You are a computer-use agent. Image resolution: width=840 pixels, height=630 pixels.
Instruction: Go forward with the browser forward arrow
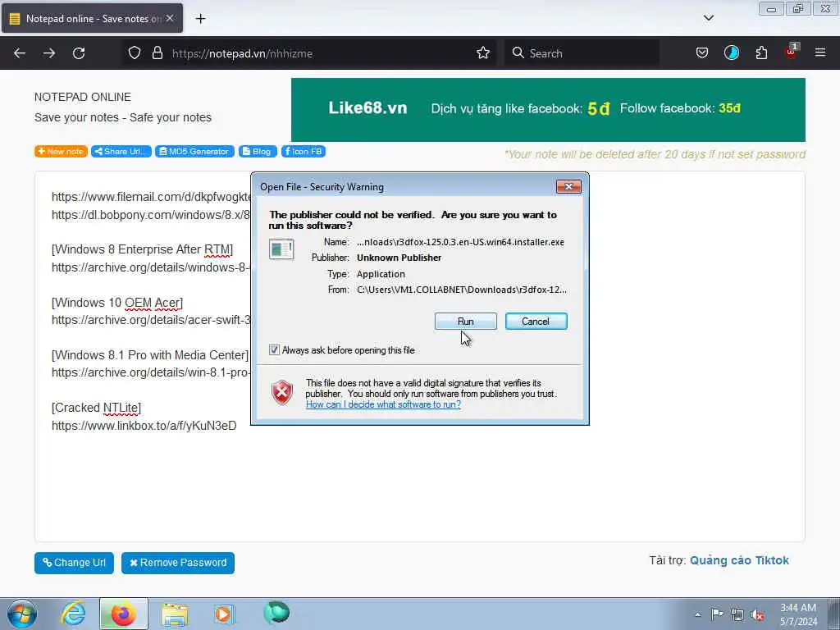click(x=49, y=53)
